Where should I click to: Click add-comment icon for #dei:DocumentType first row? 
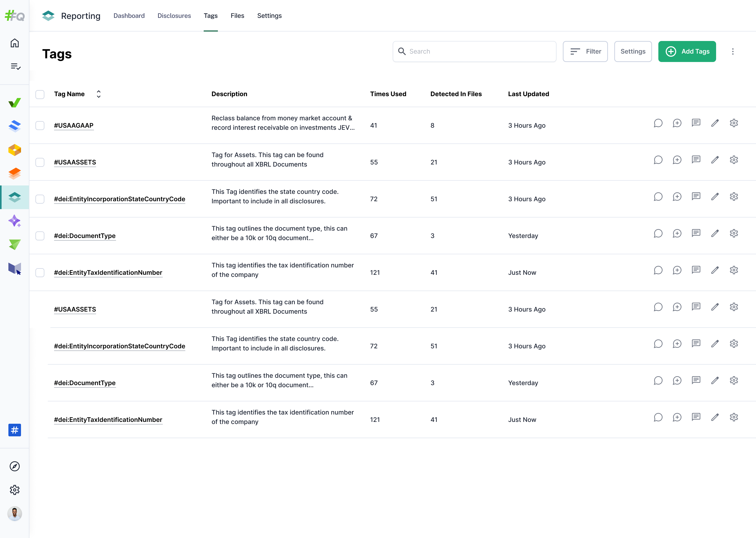click(x=677, y=234)
